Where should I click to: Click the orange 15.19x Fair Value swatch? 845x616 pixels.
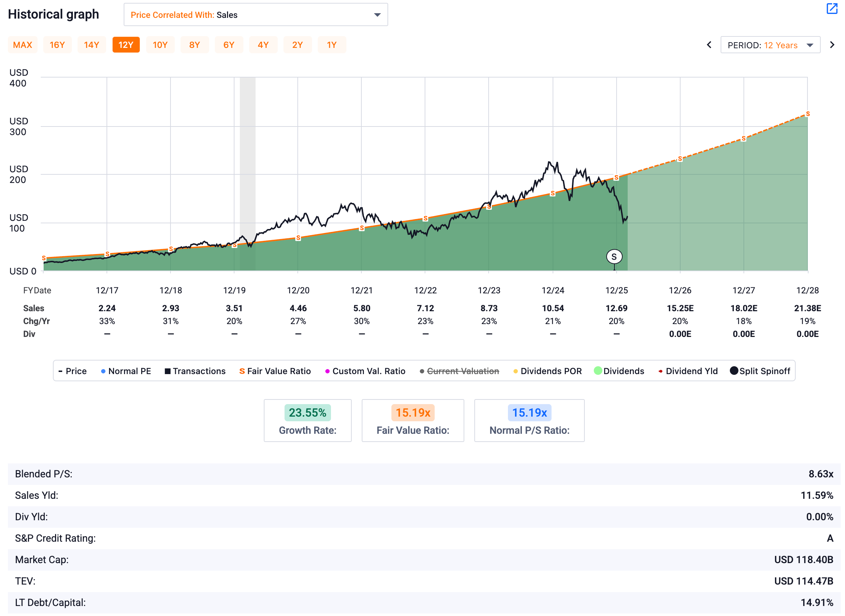point(412,413)
